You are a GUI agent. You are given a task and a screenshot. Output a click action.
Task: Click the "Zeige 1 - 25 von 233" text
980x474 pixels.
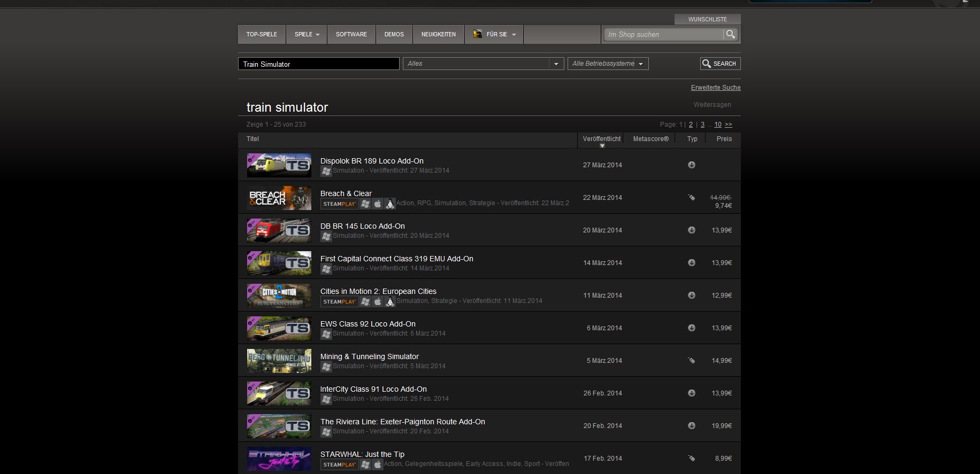click(276, 125)
